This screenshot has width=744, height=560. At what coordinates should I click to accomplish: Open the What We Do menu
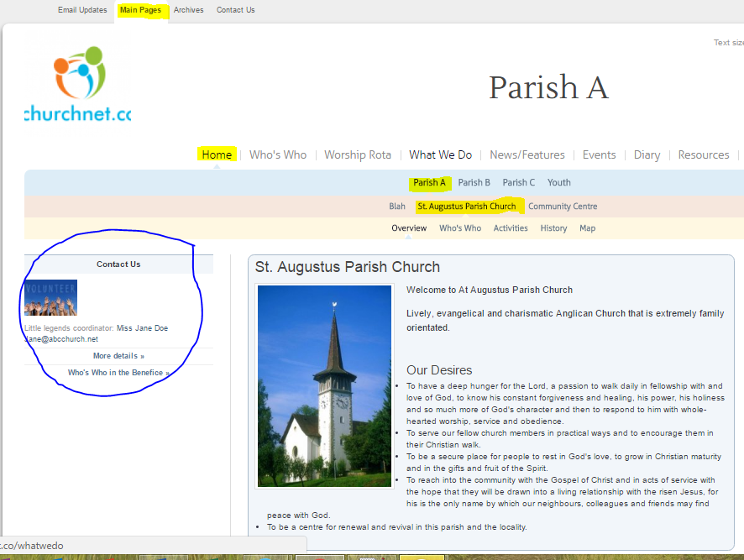coord(440,154)
